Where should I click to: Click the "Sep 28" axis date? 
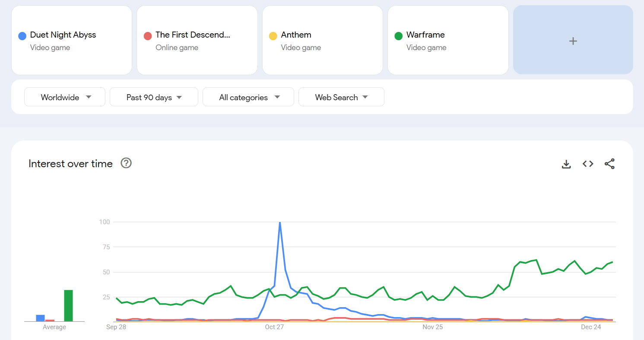(x=116, y=327)
